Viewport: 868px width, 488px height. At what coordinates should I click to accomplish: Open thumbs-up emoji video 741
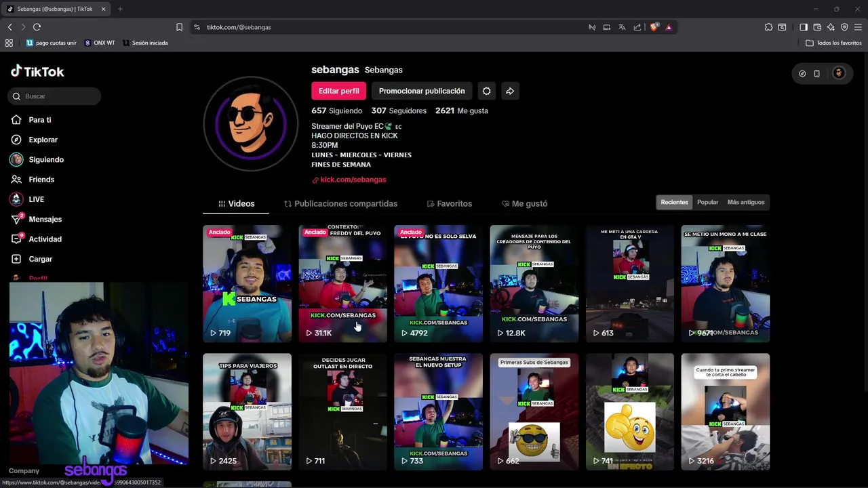pos(630,411)
